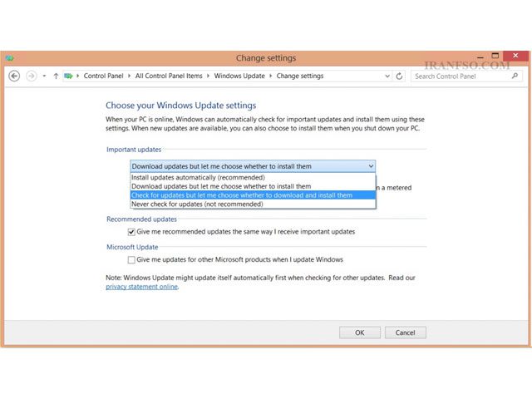
Task: Open the recent locations dropdown arrow
Action: [x=44, y=76]
